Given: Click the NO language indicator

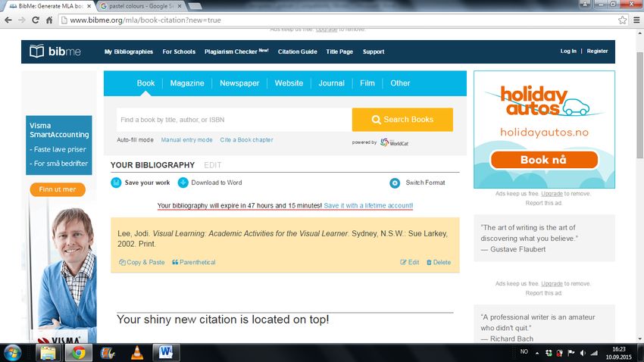Looking at the screenshot, I should pos(524,351).
